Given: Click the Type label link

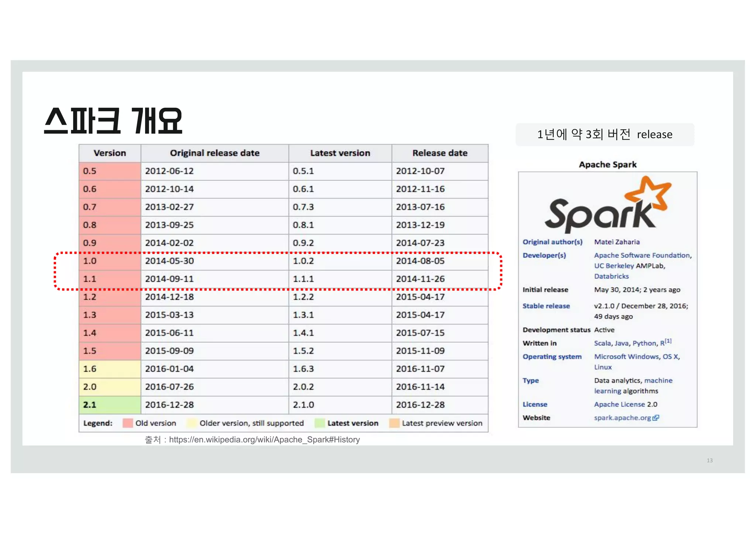Looking at the screenshot, I should click(530, 381).
